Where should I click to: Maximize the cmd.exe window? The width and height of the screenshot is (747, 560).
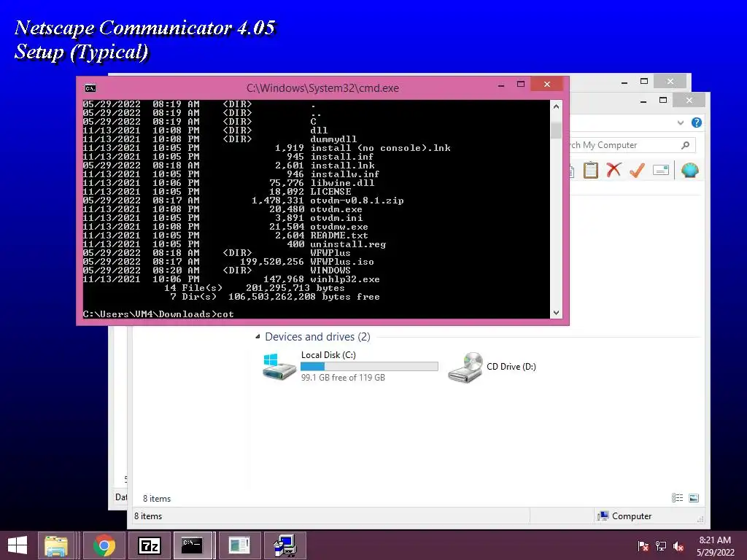click(521, 85)
